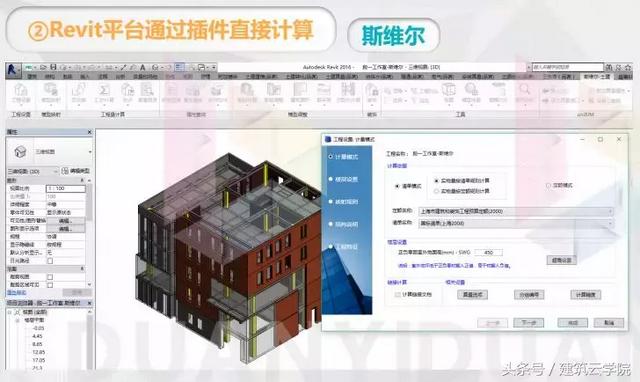Collapse the 图形 section in Properties
Viewport: 640px width, 382px height.
[82, 180]
